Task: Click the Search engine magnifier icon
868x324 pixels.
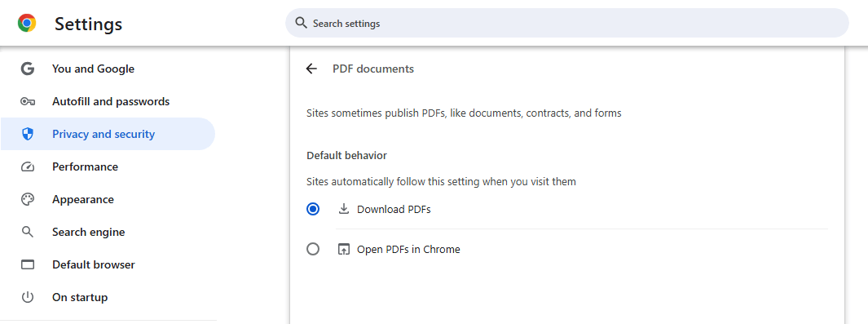Action: [x=28, y=232]
